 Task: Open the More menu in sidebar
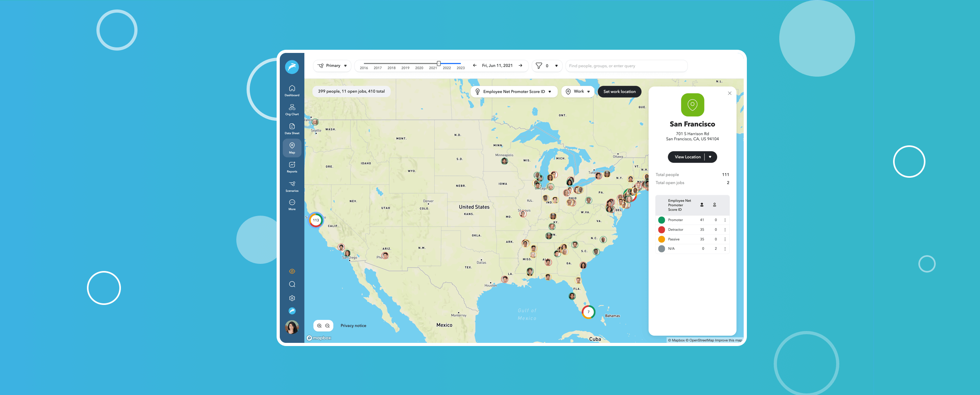292,205
